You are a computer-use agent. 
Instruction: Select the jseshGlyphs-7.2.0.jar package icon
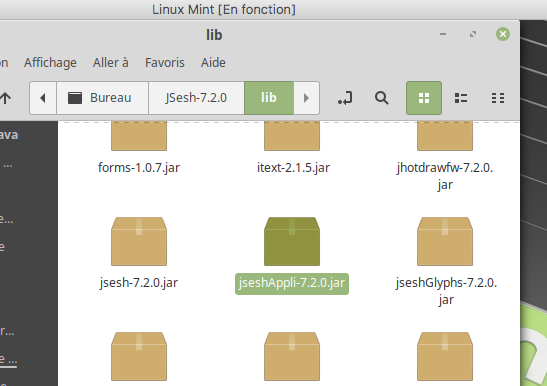pos(445,242)
